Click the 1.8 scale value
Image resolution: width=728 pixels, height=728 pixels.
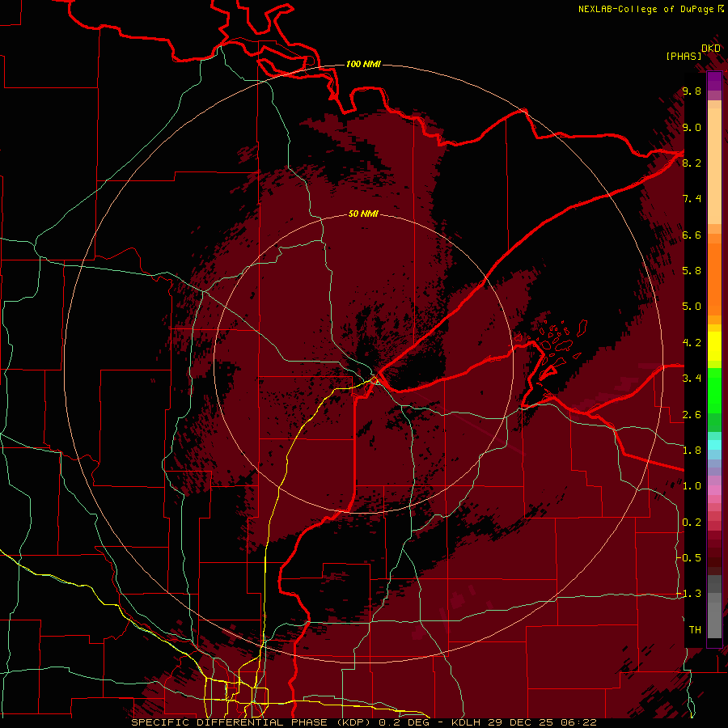coord(692,451)
